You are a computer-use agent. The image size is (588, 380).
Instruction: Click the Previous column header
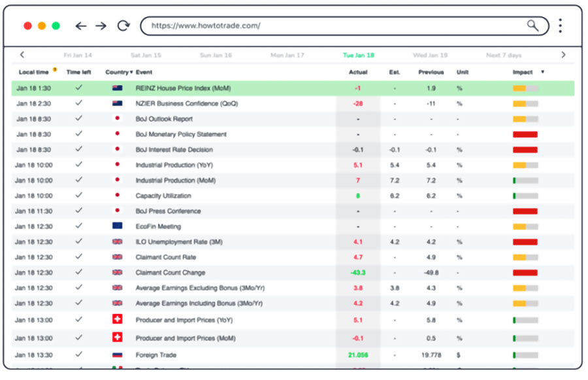click(x=431, y=72)
